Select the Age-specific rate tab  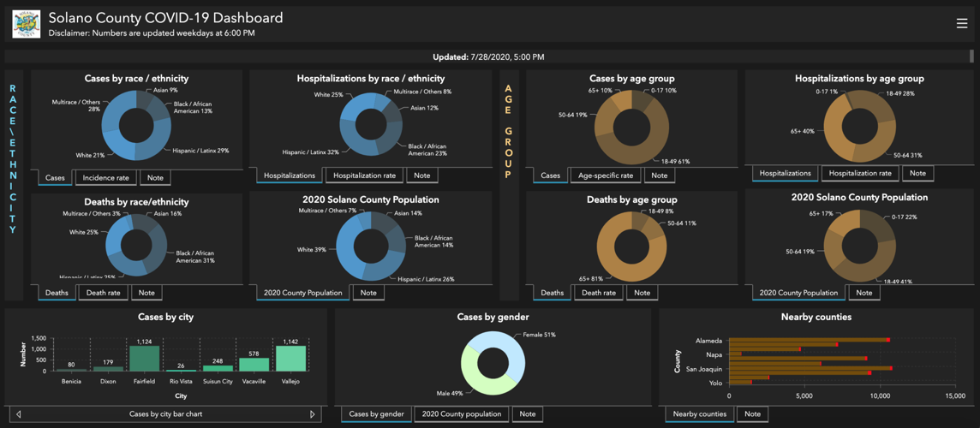(x=605, y=175)
